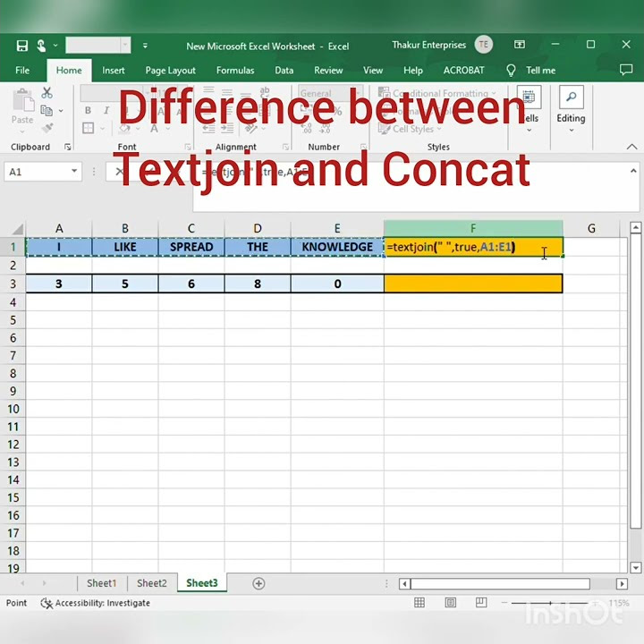Click the zoom out minus button
This screenshot has width=644, height=644.
504,603
